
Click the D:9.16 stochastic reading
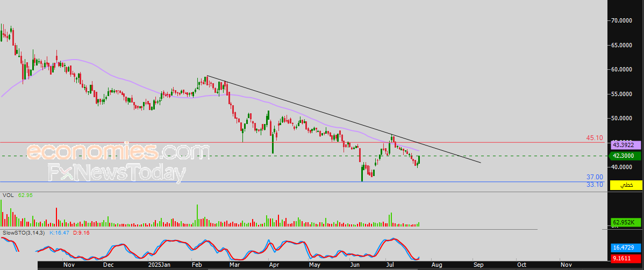[x=81, y=232]
